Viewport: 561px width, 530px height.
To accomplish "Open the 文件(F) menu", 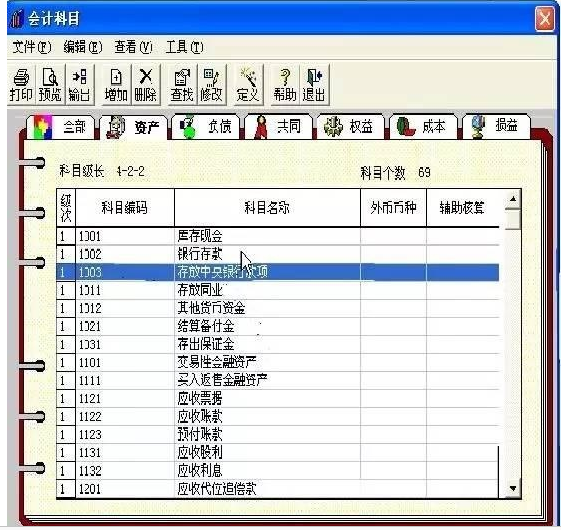I will (x=32, y=47).
